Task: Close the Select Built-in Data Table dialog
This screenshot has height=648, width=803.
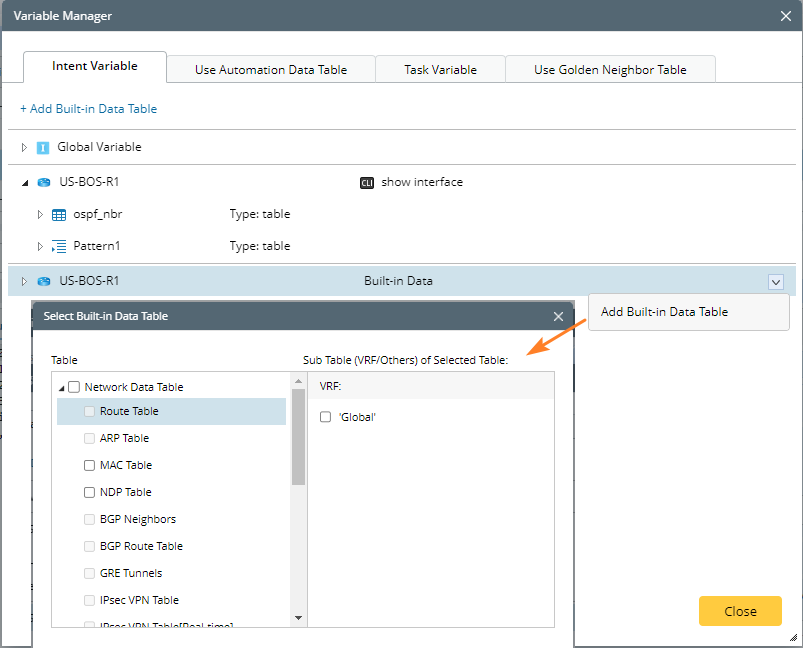Action: pyautogui.click(x=558, y=316)
